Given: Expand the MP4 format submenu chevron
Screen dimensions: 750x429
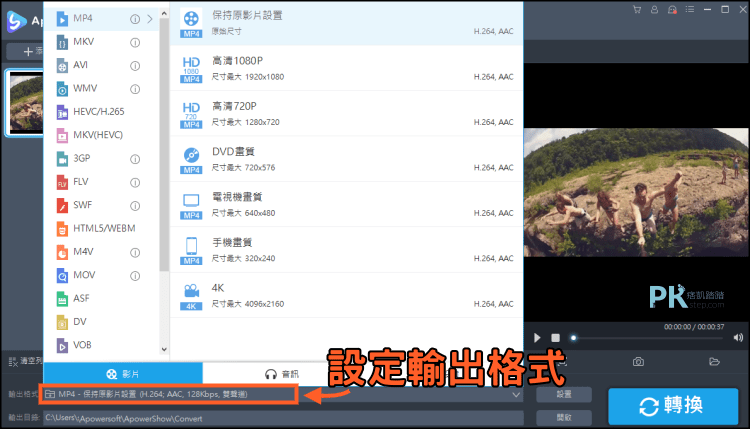Looking at the screenshot, I should tap(150, 19).
